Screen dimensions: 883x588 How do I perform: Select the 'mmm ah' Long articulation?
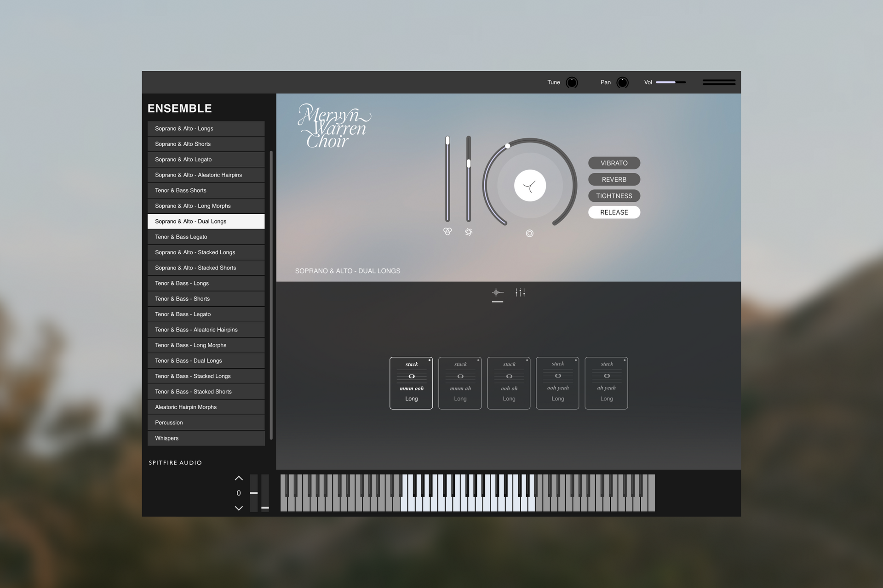pos(460,383)
